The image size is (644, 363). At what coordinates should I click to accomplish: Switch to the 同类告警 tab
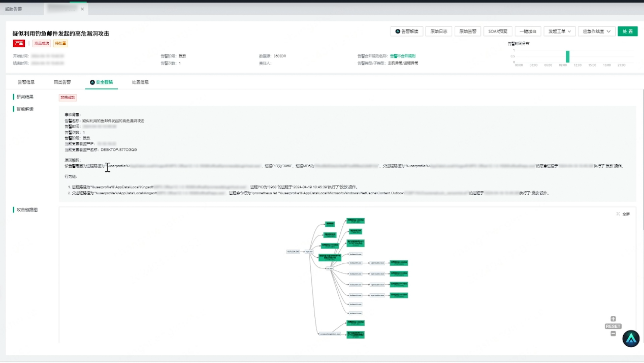pyautogui.click(x=62, y=82)
